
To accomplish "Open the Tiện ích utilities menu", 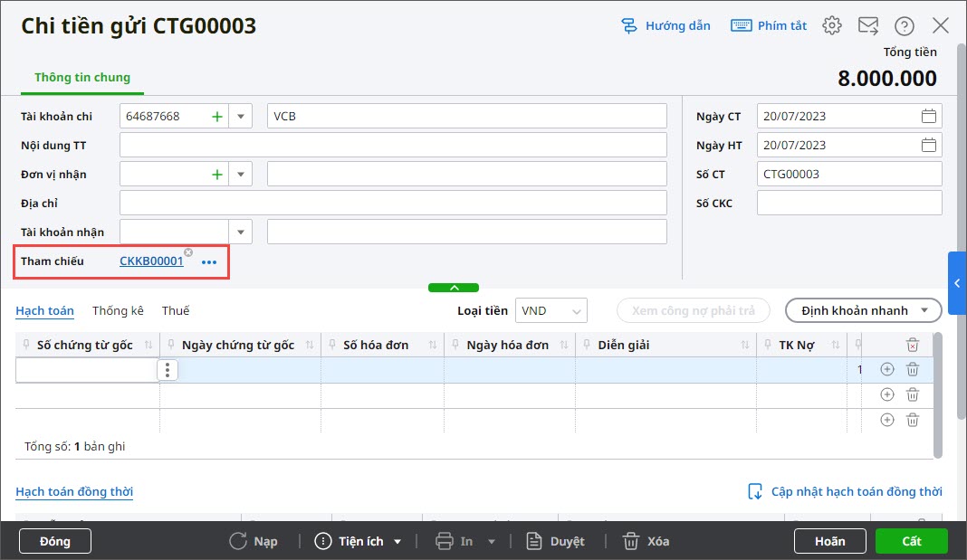I will tap(359, 541).
